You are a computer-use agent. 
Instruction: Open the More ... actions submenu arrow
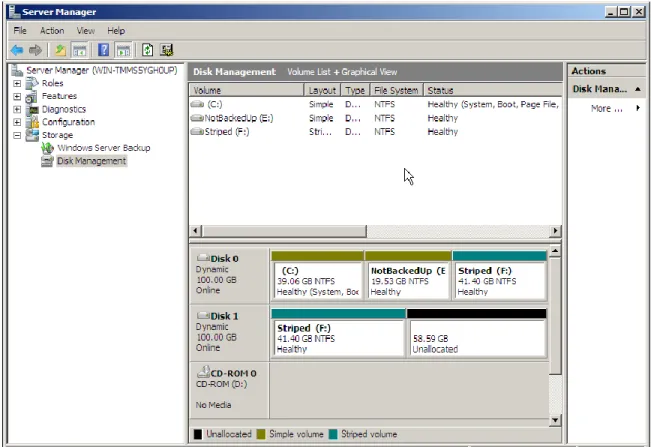click(x=638, y=108)
